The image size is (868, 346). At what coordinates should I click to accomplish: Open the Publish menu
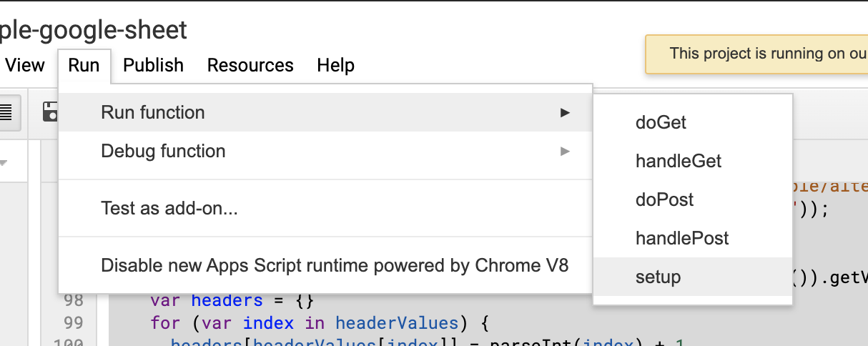(153, 65)
